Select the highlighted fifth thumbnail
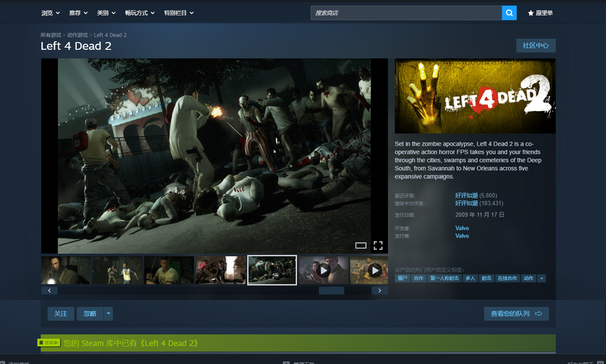This screenshot has height=364, width=606. click(272, 270)
